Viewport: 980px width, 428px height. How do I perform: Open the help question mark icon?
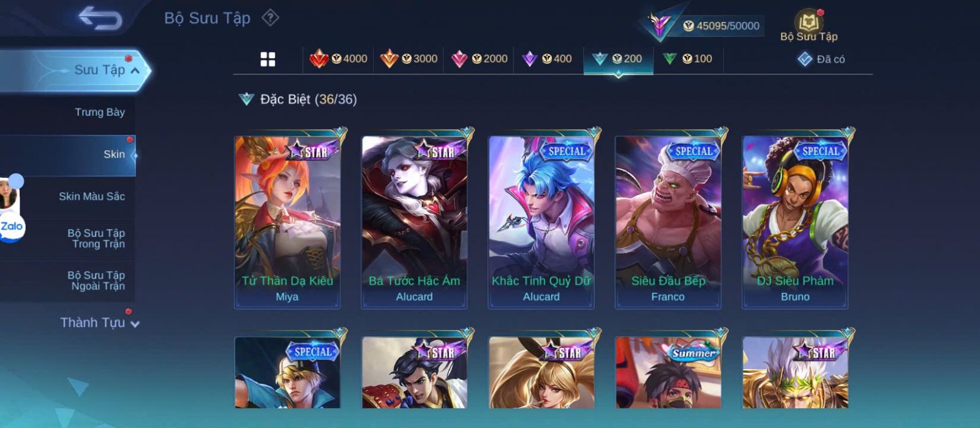pyautogui.click(x=270, y=18)
